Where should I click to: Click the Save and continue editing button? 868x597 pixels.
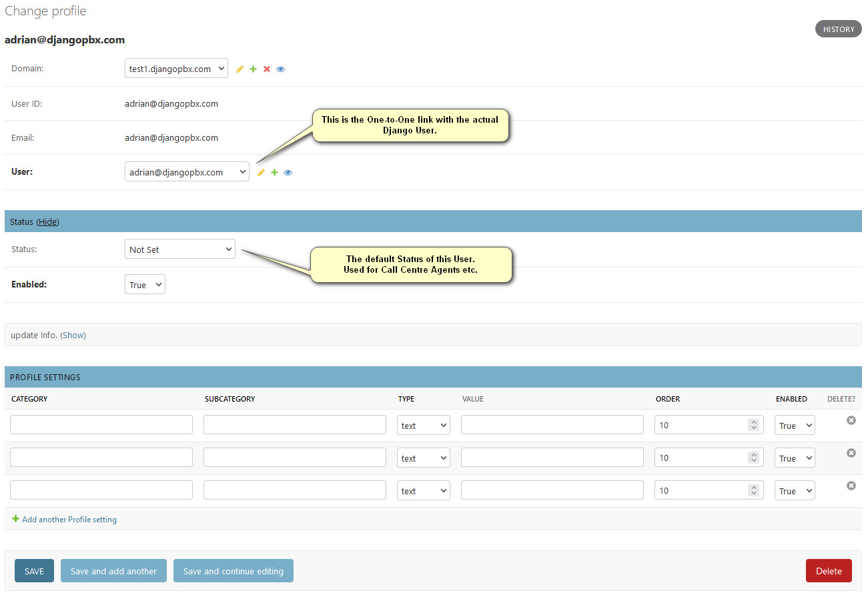coord(233,571)
